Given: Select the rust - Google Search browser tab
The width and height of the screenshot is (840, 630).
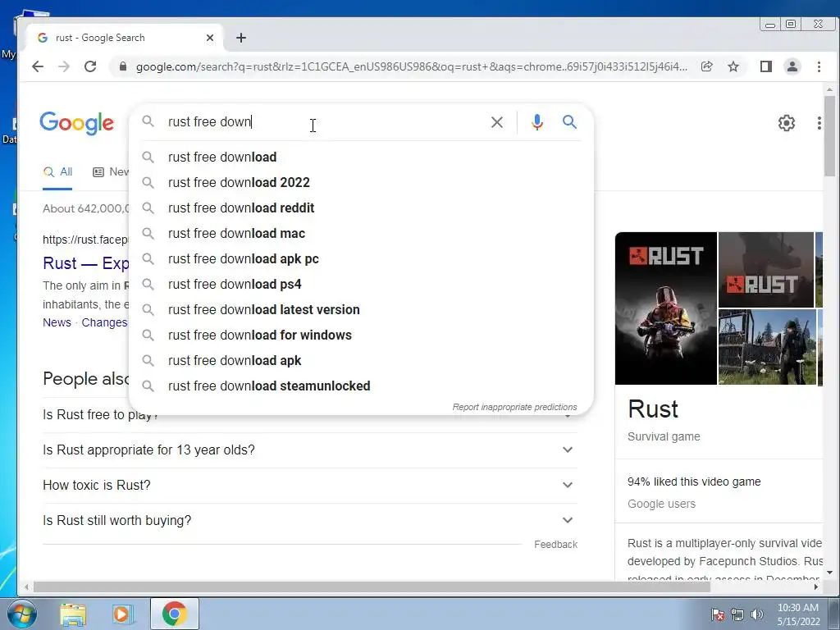Looking at the screenshot, I should point(125,38).
